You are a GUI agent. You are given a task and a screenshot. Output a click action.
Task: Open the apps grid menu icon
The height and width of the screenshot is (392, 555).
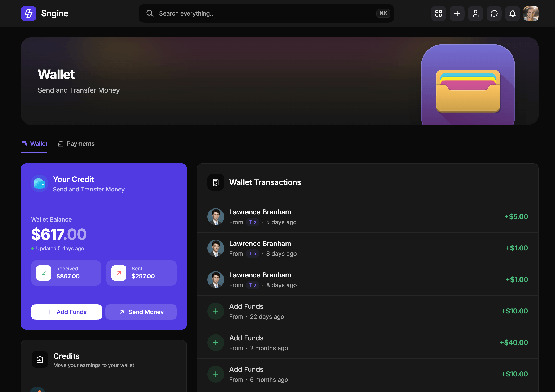(x=438, y=13)
